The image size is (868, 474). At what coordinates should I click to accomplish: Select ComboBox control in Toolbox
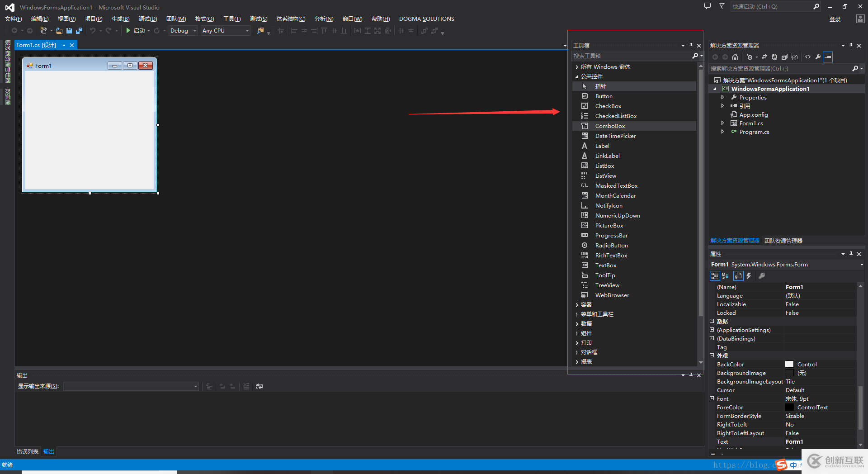coord(634,126)
